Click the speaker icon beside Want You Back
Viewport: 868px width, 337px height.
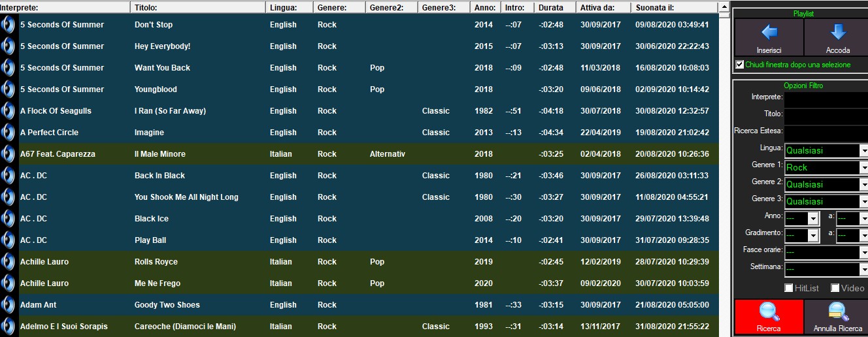(8, 68)
